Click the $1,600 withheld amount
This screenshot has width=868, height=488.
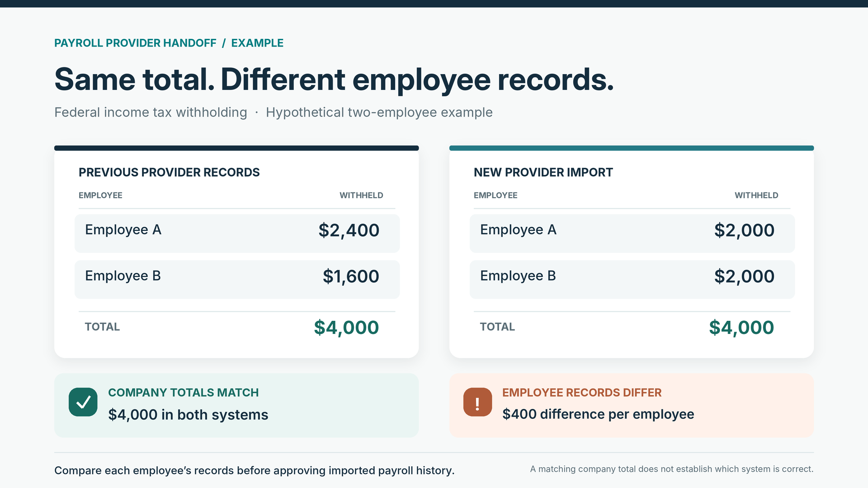coord(351,277)
